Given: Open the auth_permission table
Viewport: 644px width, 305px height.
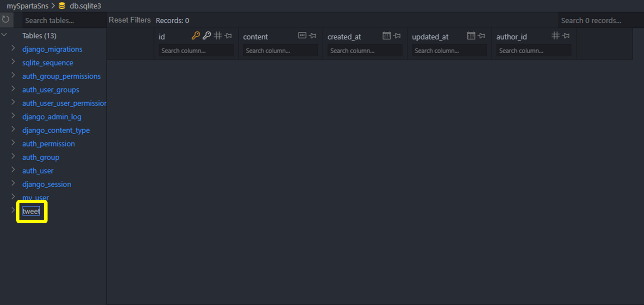Looking at the screenshot, I should pos(49,144).
